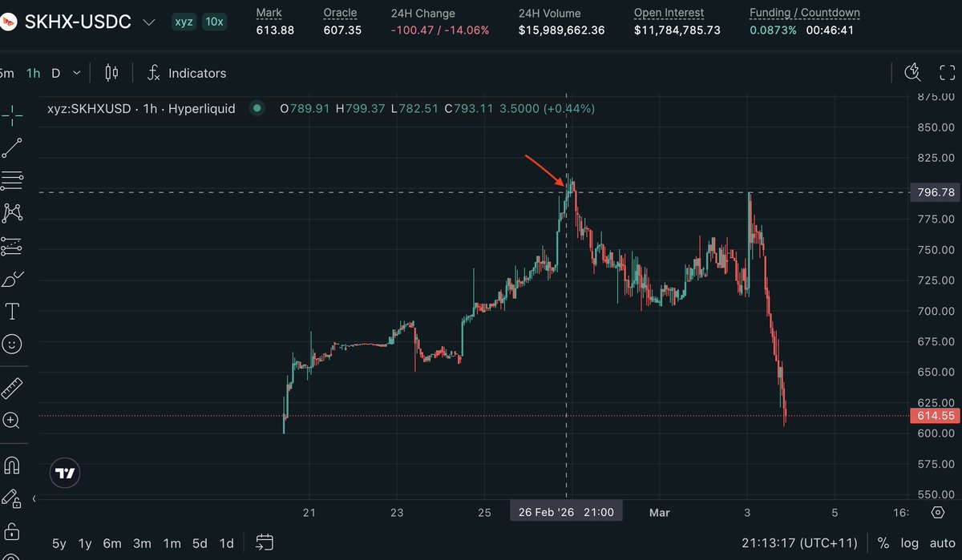Click the 24H Volume value $15,989,662.36
The image size is (962, 560).
[x=562, y=30]
